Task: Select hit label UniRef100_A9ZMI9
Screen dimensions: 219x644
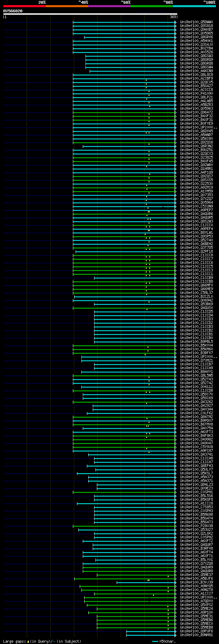Action: [196, 187]
